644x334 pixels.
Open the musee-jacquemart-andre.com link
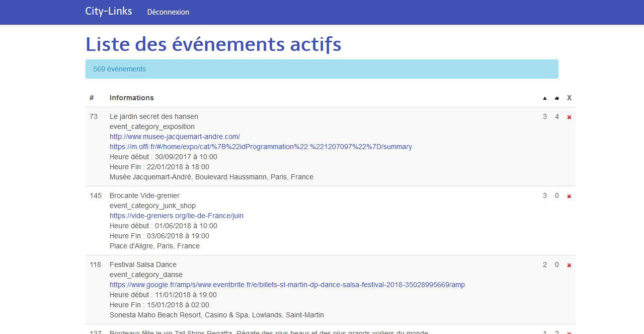(175, 137)
